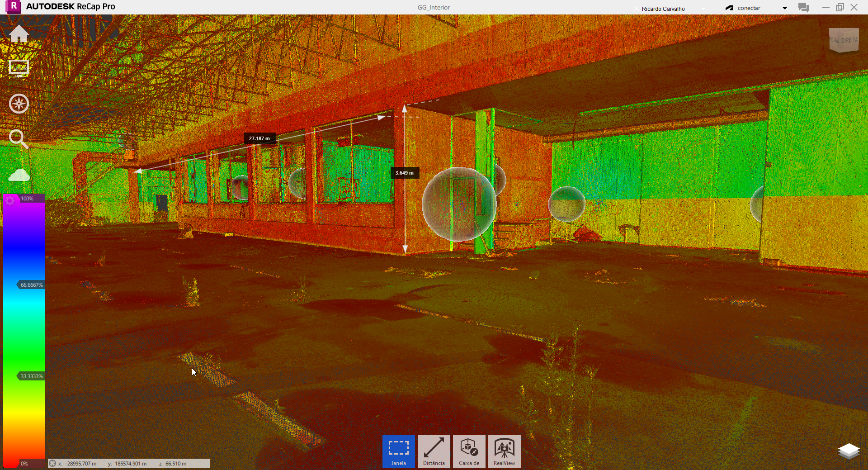
Task: Activate the Distância measurement tool
Action: pyautogui.click(x=434, y=451)
